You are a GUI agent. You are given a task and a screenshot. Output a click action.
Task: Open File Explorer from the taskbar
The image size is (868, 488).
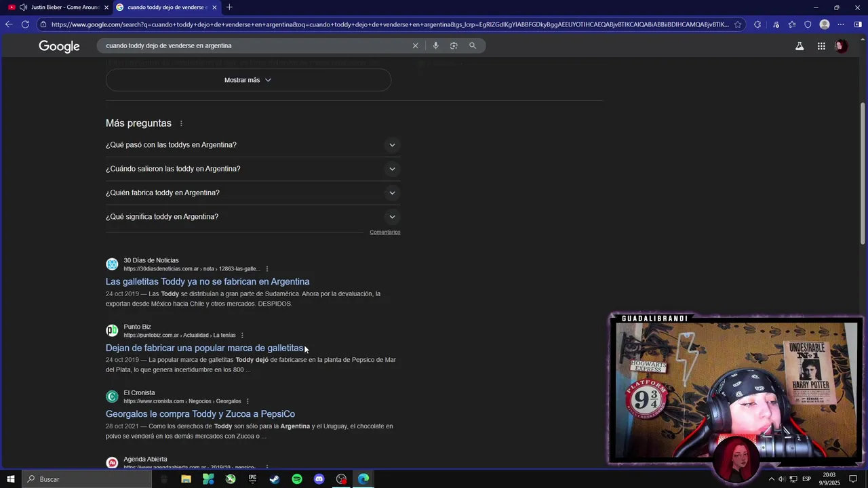coord(186,479)
